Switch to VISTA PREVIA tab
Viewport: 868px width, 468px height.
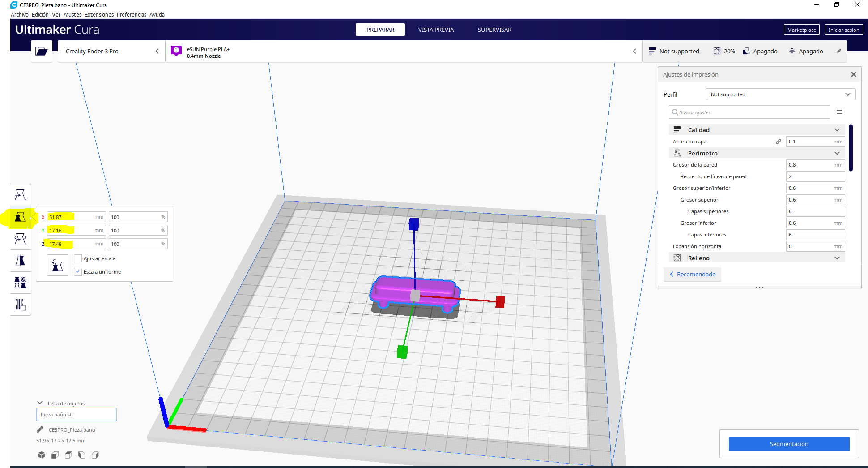436,30
